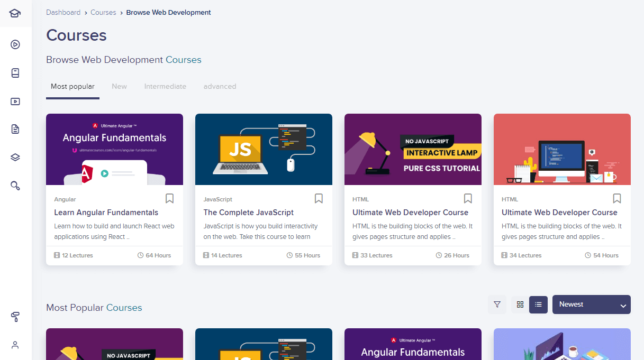Select the New tab
Image resolution: width=644 pixels, height=360 pixels.
(119, 86)
